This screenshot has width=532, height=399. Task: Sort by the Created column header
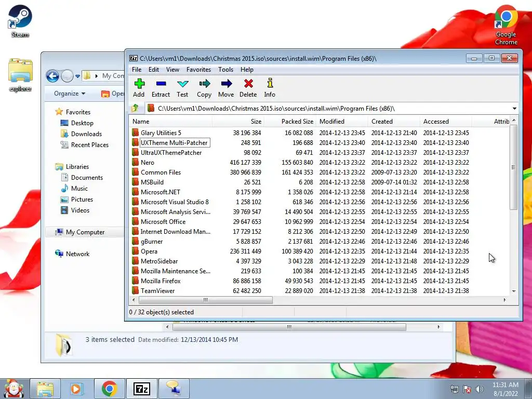(x=394, y=122)
